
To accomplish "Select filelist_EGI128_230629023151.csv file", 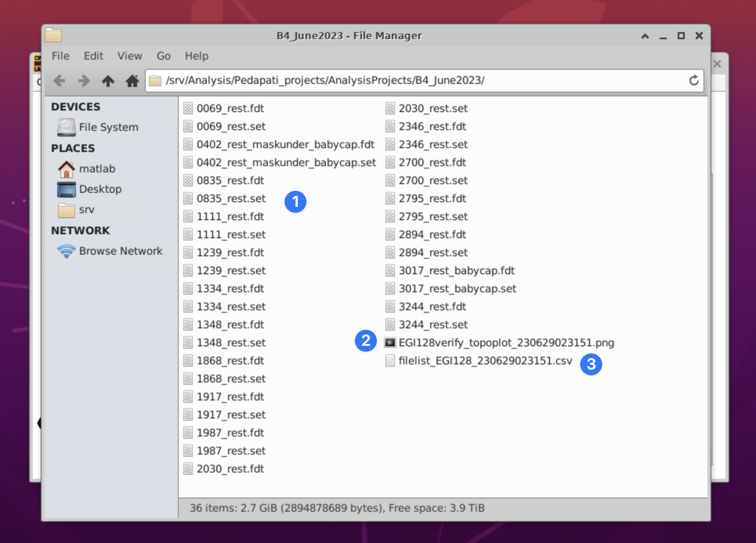I will pyautogui.click(x=485, y=361).
